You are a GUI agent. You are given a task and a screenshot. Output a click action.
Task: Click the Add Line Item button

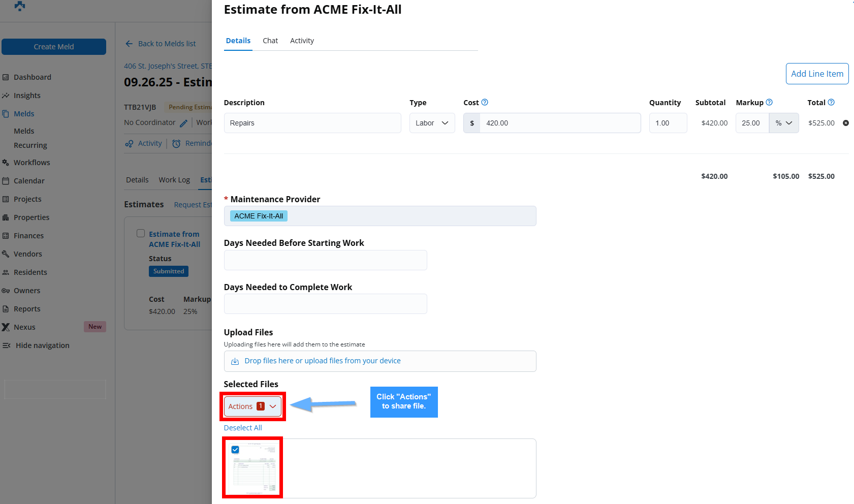coord(817,74)
